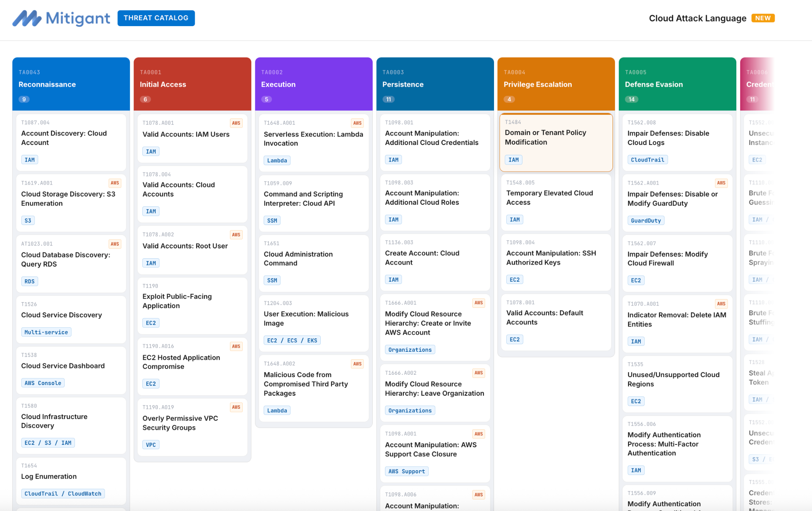
Task: Click the Organizations tag on Leave Organization card
Action: [410, 411]
